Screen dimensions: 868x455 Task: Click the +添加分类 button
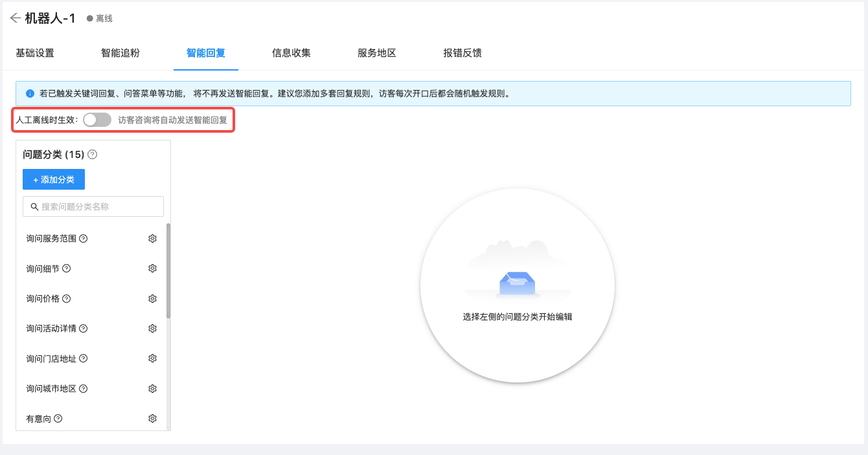pyautogui.click(x=53, y=179)
